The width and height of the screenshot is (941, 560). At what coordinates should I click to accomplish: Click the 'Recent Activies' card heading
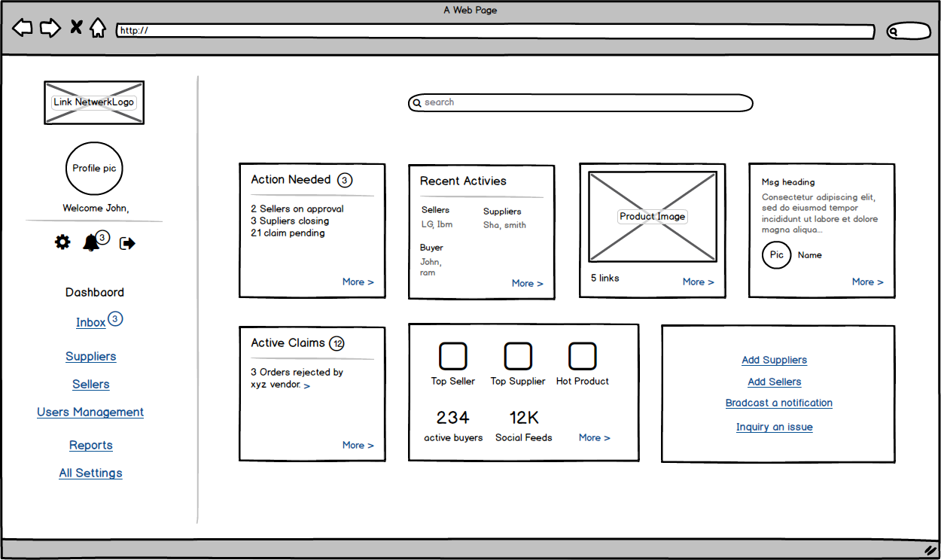pos(463,181)
